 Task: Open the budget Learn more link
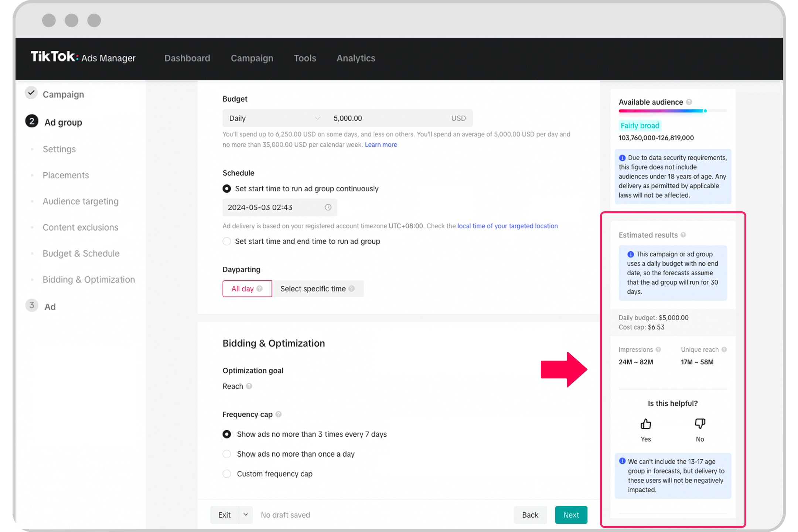381,145
